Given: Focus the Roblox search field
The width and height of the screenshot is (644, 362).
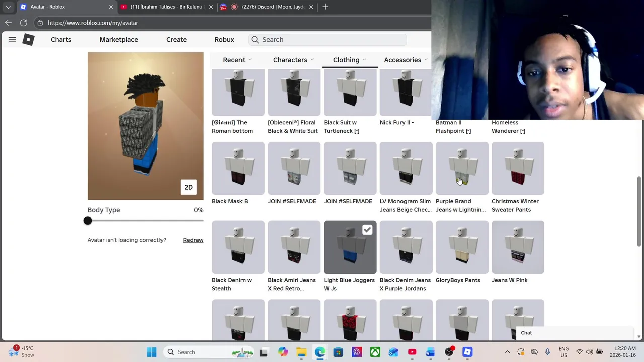Looking at the screenshot, I should [327, 40].
